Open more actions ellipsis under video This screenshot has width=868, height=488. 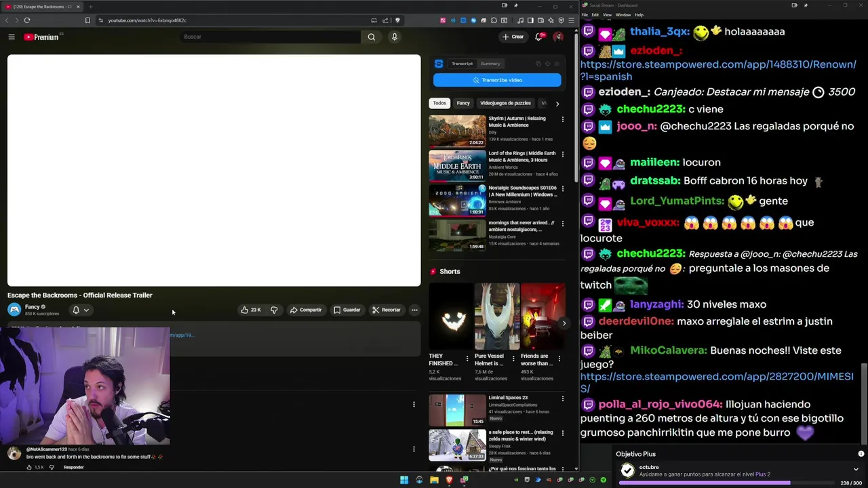point(414,310)
